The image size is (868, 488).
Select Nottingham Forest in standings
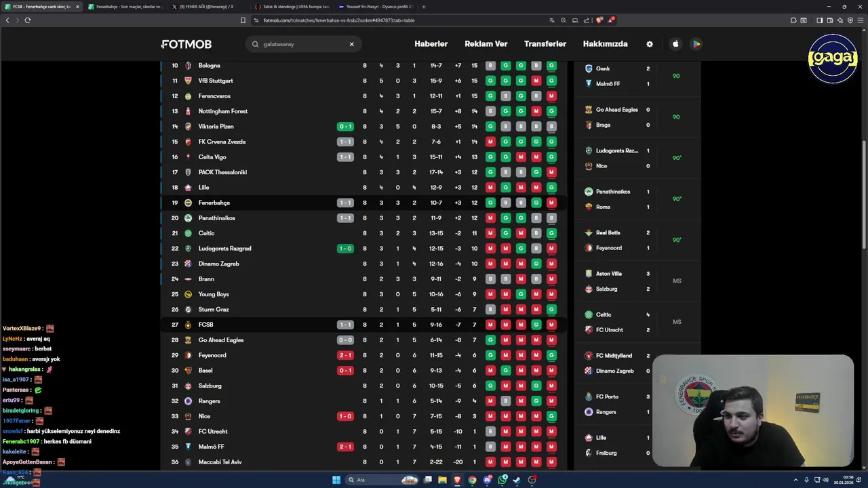tap(364, 111)
